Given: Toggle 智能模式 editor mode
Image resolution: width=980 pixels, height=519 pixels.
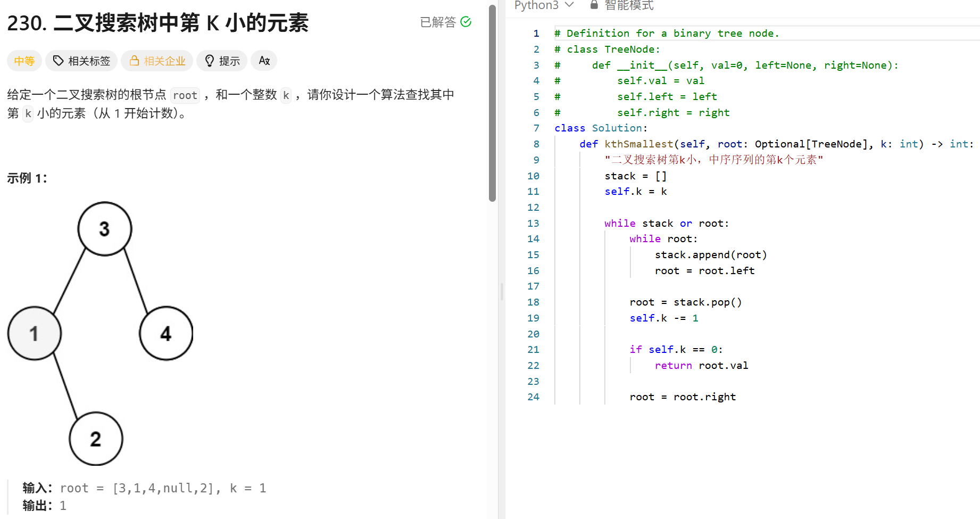Looking at the screenshot, I should tap(629, 5).
